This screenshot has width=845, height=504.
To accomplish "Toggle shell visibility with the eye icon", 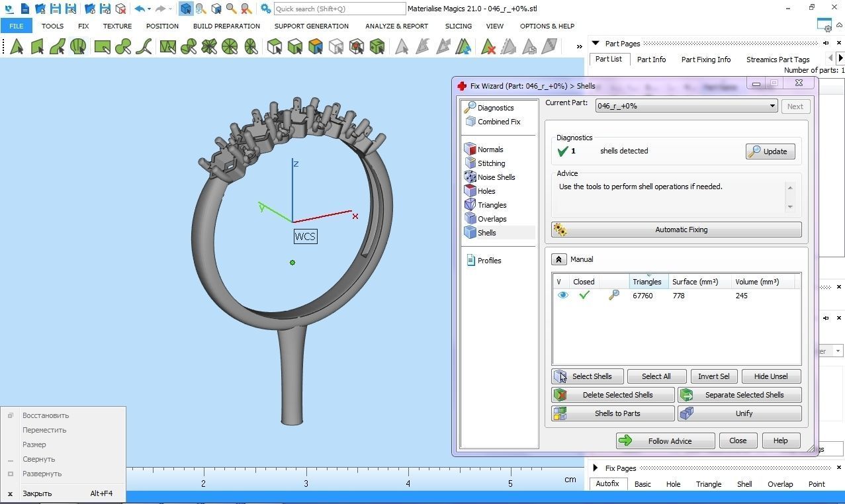I will pyautogui.click(x=562, y=296).
